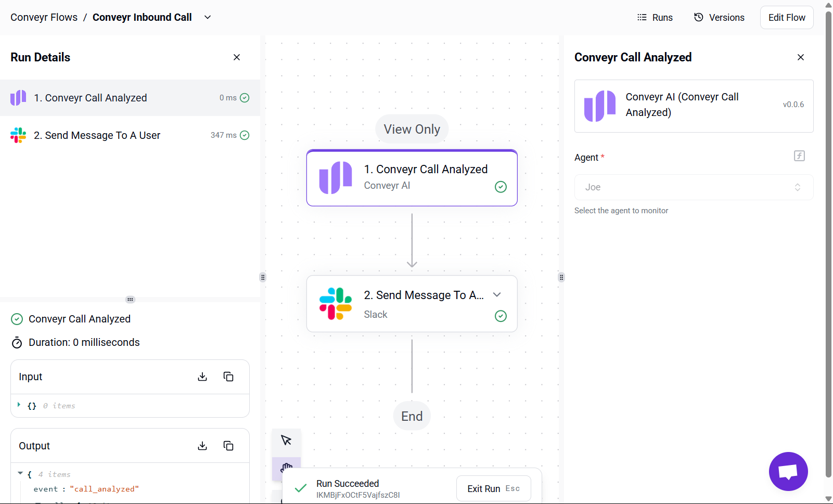
Task: Toggle dynamic value icon for Agent field
Action: [x=800, y=156]
